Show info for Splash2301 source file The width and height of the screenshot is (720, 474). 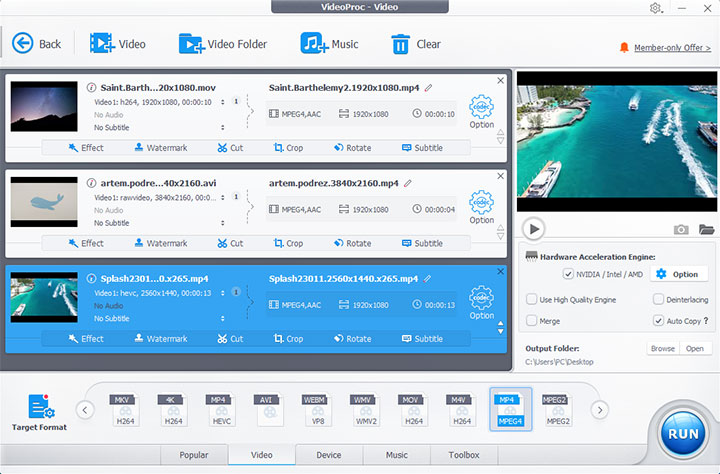click(x=91, y=278)
